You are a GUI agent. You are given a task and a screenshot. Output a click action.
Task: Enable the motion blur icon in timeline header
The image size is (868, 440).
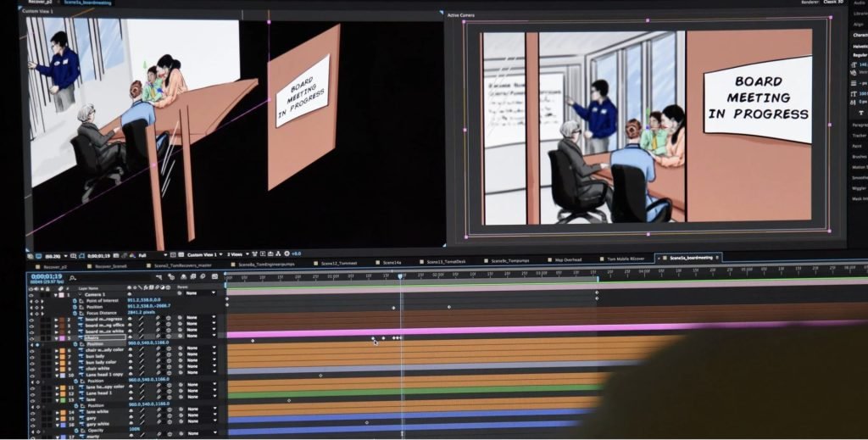[203, 276]
